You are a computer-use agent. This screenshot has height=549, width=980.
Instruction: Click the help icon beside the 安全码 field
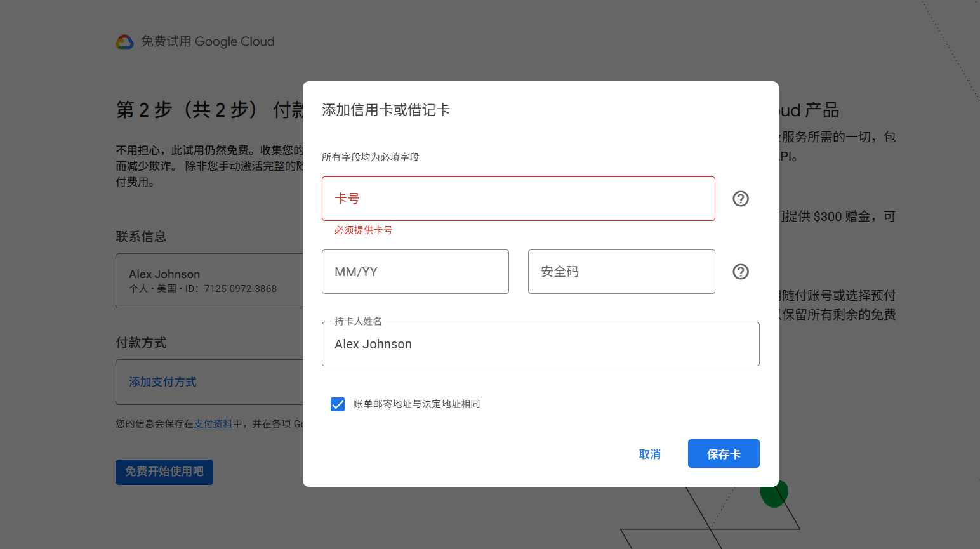coord(740,272)
